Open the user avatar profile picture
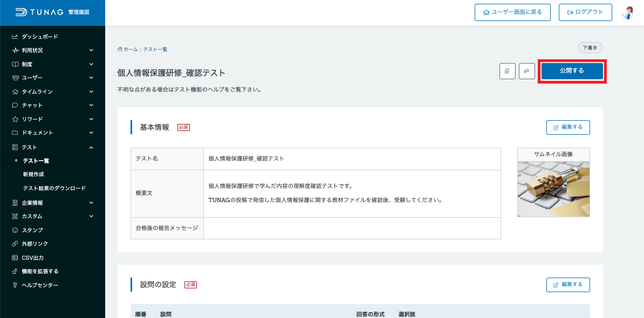This screenshot has height=318, width=644. pyautogui.click(x=628, y=13)
